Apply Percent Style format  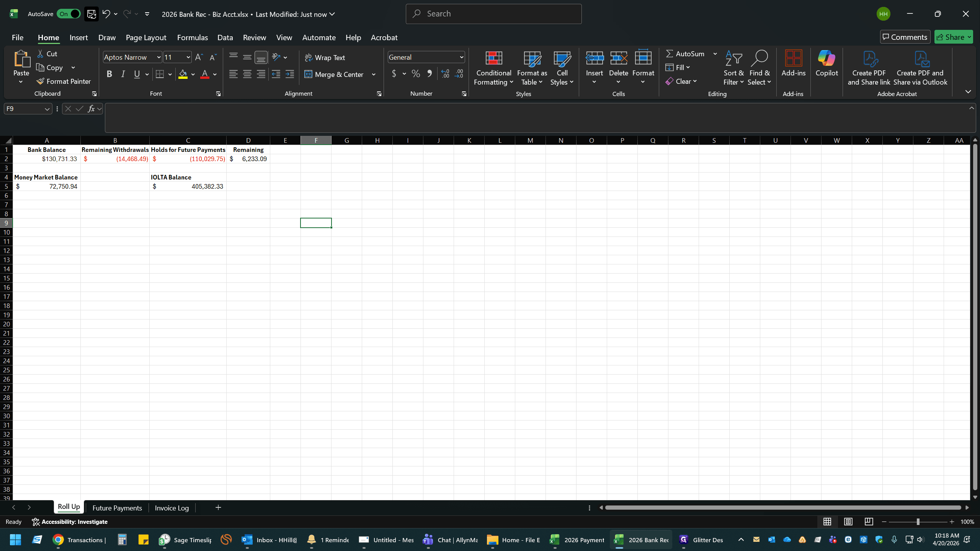coord(416,74)
